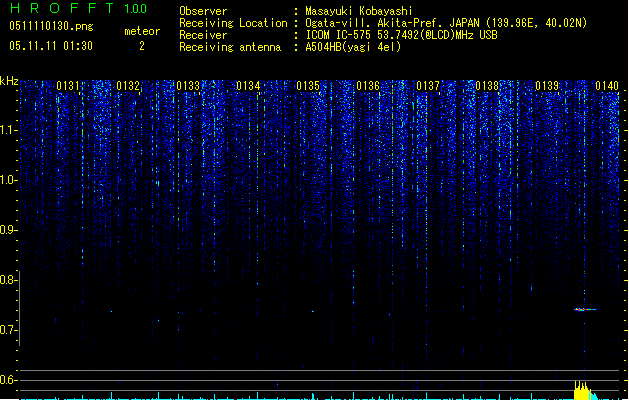629x400 pixels.
Task: Click the observer name Masayuki Kobayashi
Action: pyautogui.click(x=359, y=11)
